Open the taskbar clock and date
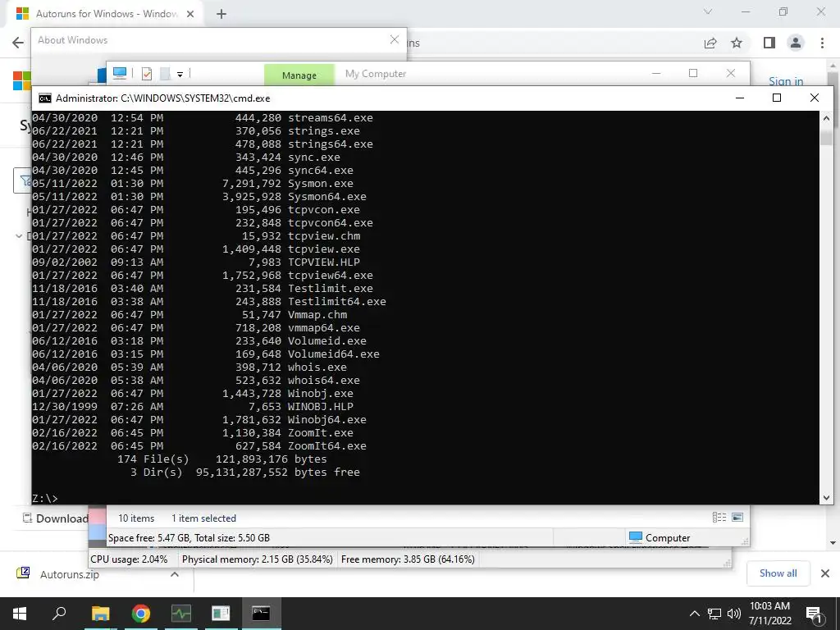This screenshot has height=630, width=840. point(769,614)
